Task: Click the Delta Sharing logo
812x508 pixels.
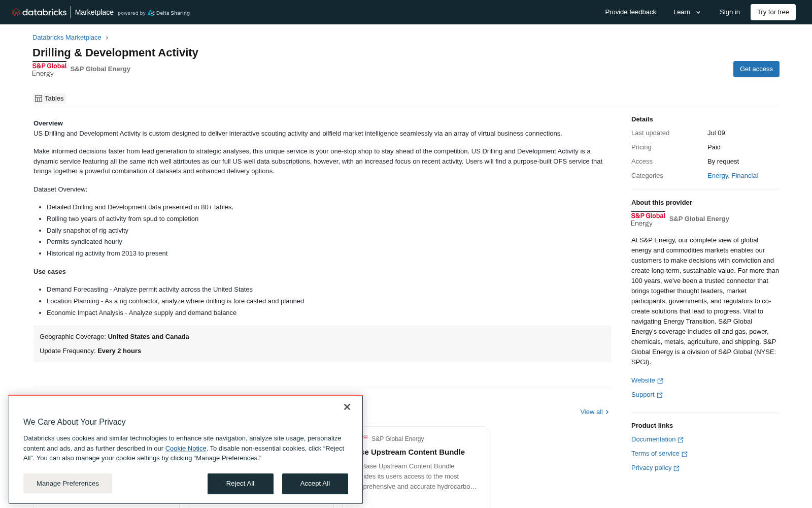Action: point(168,13)
